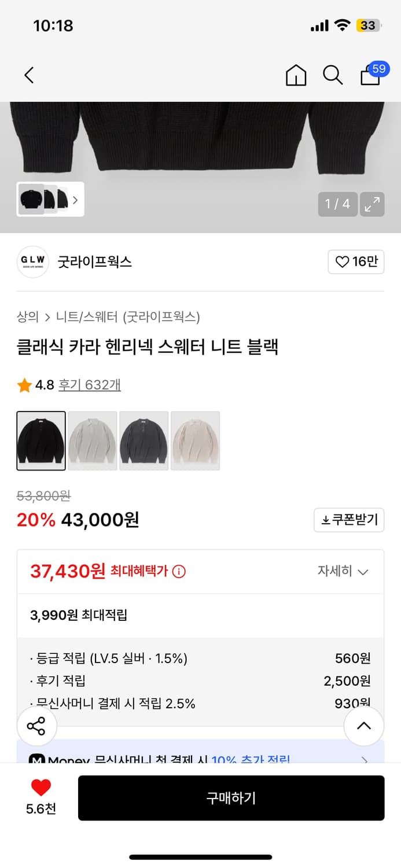Select the black sweater color option
Screen dimensions: 401x868
click(41, 440)
